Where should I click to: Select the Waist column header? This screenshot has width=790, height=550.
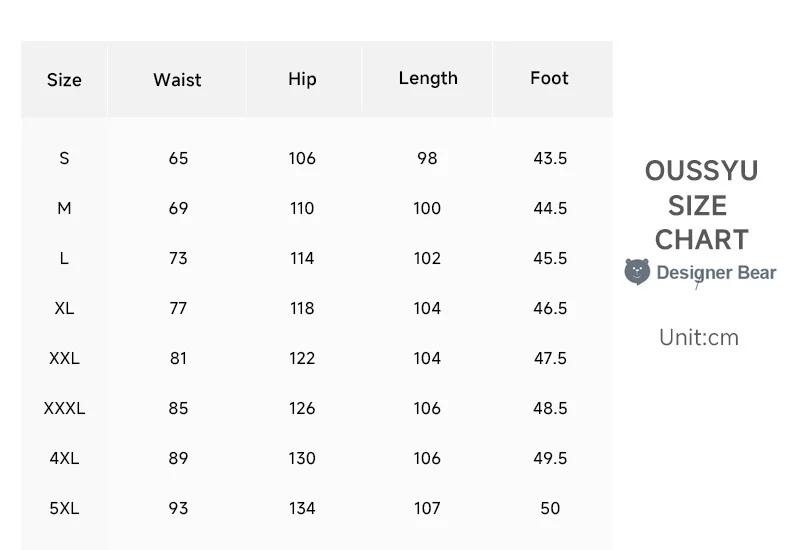click(x=177, y=80)
